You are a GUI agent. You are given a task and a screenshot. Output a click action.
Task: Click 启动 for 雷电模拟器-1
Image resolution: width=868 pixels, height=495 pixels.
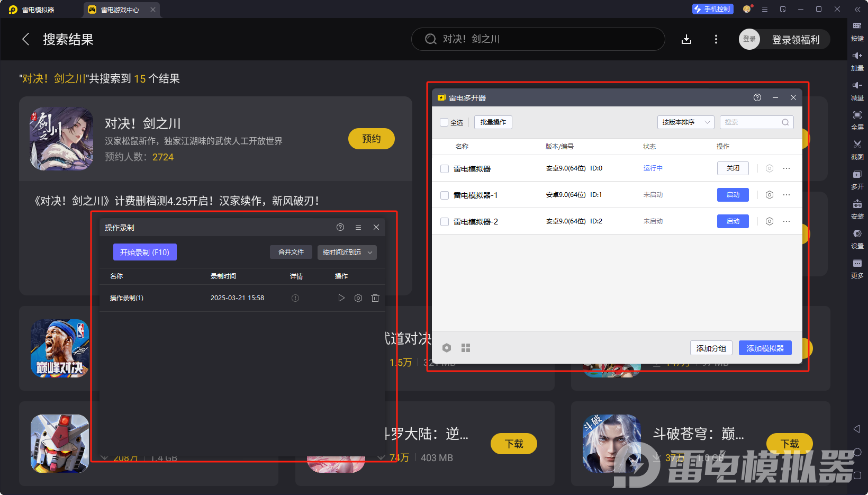[x=733, y=195]
